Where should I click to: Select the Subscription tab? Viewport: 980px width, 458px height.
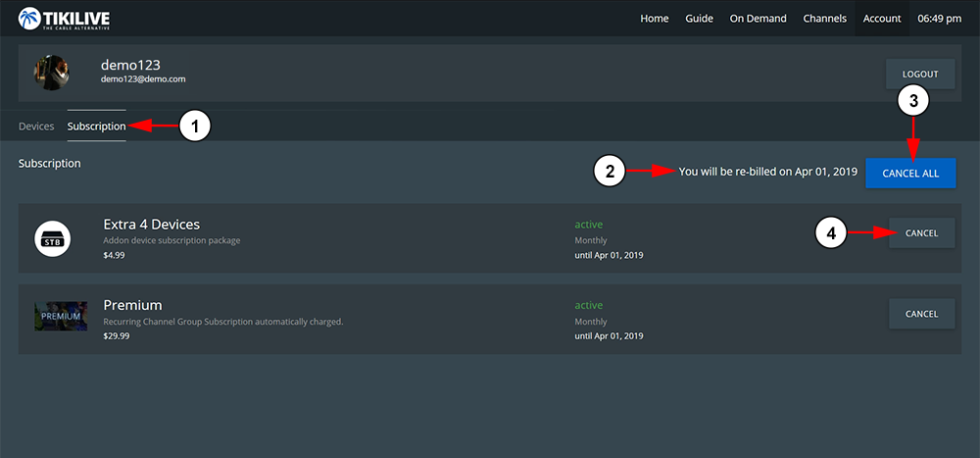tap(96, 127)
